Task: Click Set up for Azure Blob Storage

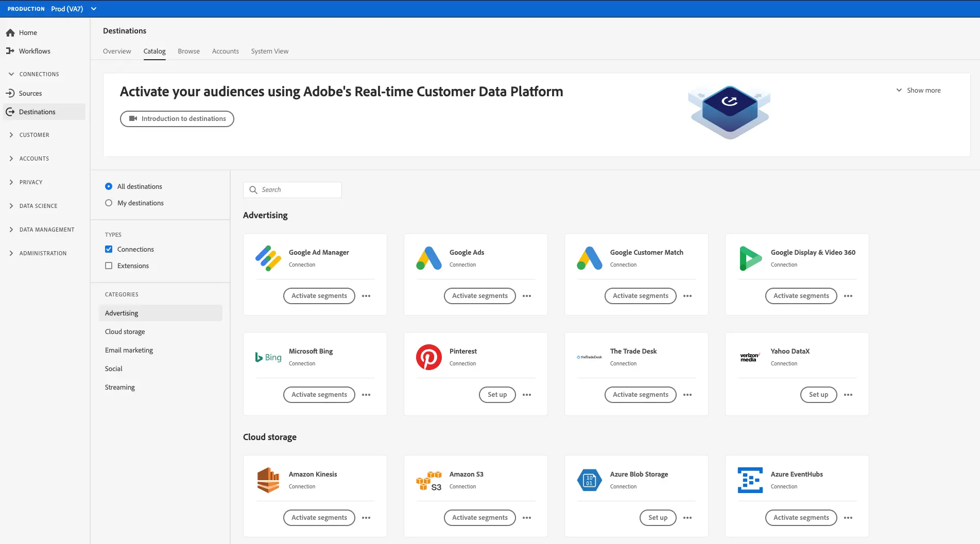Action: tap(658, 518)
